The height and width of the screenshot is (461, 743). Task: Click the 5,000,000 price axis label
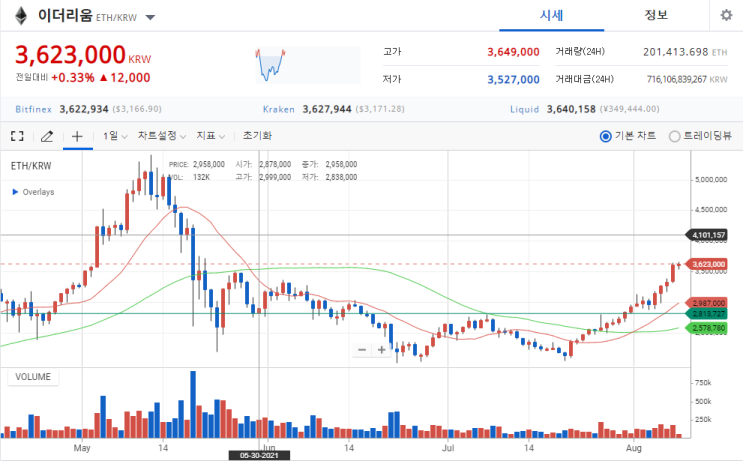coord(711,180)
